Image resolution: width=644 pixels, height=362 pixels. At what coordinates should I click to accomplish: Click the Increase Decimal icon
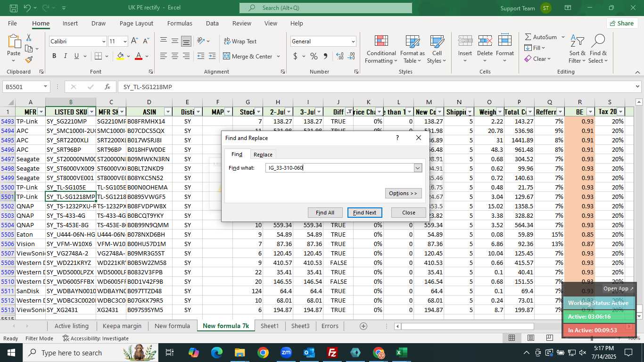(340, 56)
